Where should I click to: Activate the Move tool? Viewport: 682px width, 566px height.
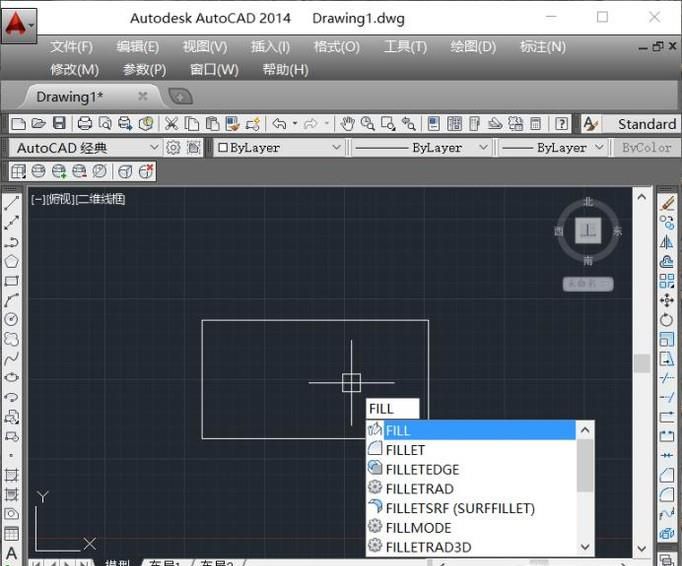(x=667, y=301)
